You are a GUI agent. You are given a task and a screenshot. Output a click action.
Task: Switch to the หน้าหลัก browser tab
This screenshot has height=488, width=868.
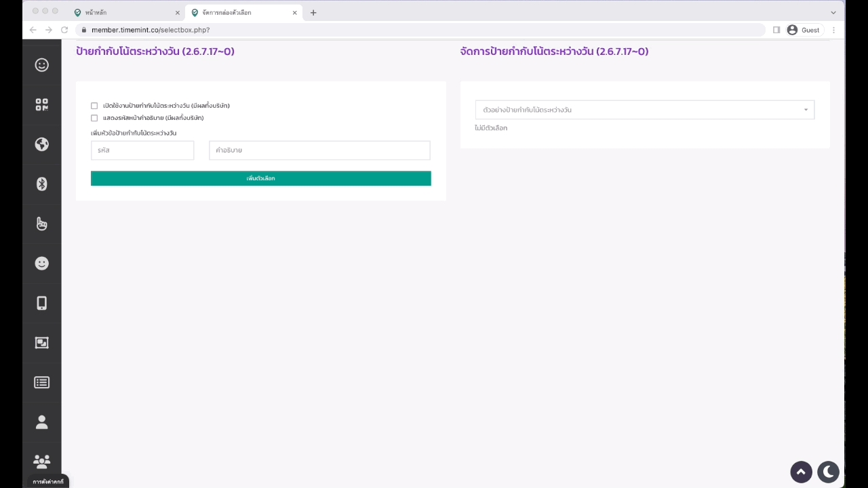122,12
